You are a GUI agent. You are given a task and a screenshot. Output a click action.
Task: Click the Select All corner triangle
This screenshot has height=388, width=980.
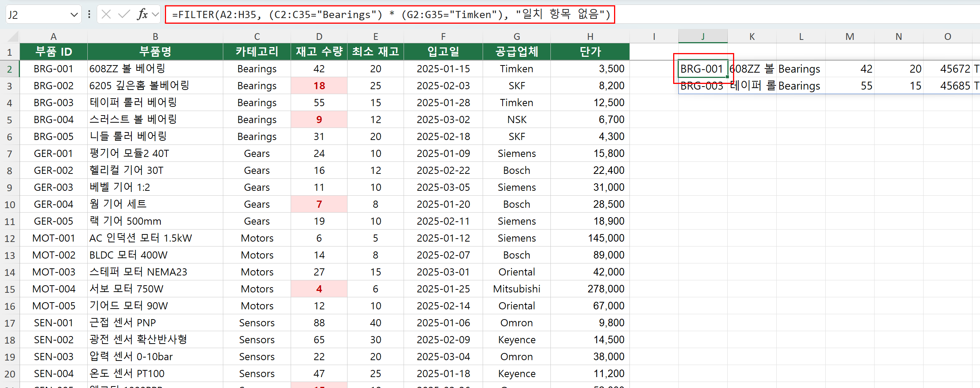[13, 37]
